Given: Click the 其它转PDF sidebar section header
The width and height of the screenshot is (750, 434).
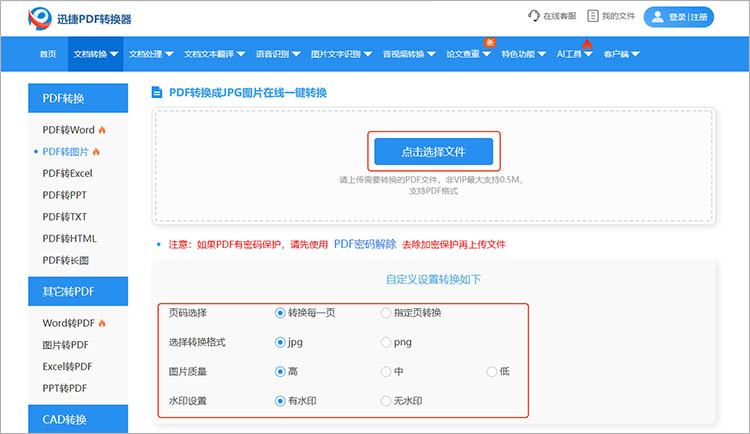Looking at the screenshot, I should [x=78, y=291].
